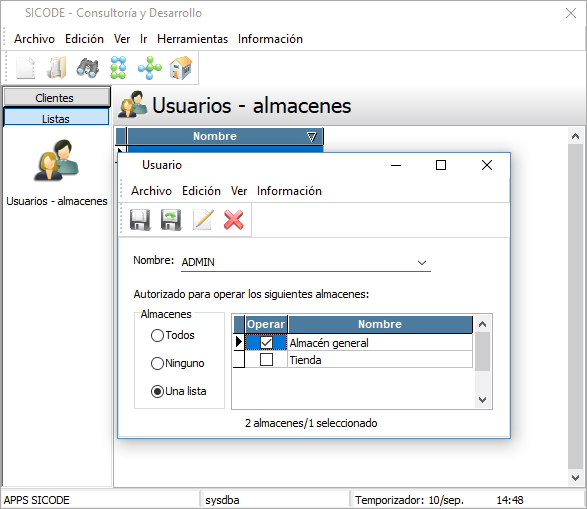Click the pencil edit icon
Image resolution: width=587 pixels, height=509 pixels.
click(x=203, y=220)
